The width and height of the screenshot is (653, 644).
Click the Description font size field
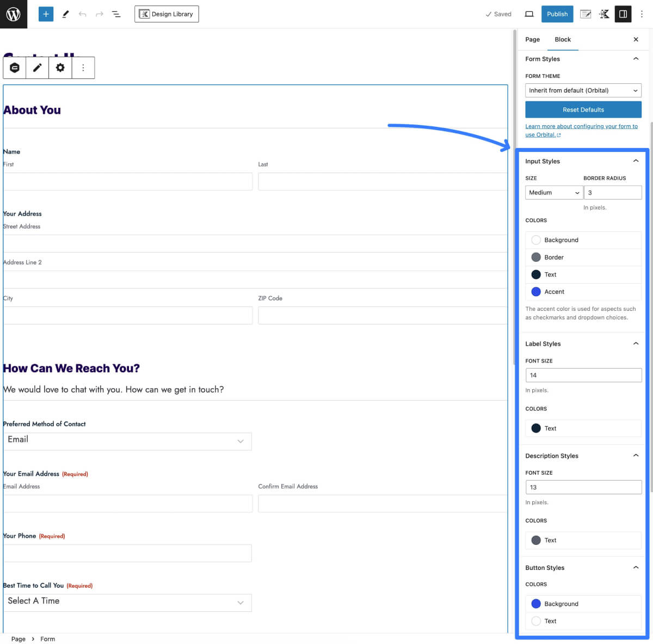click(x=583, y=487)
